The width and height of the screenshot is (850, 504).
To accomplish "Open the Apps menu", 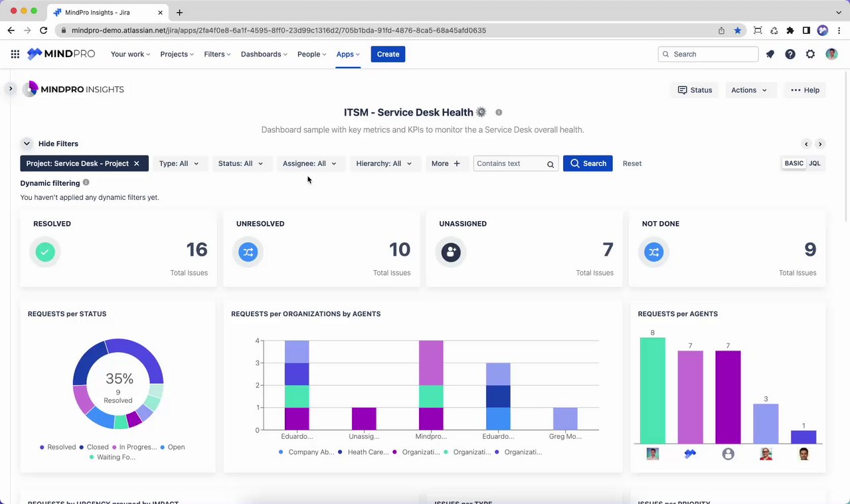I will (x=348, y=54).
